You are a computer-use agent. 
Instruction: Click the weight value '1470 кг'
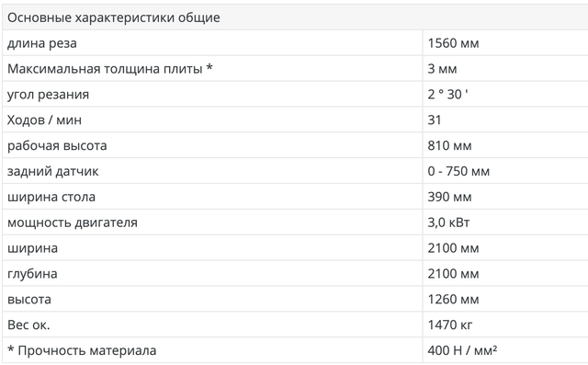pyautogui.click(x=450, y=325)
